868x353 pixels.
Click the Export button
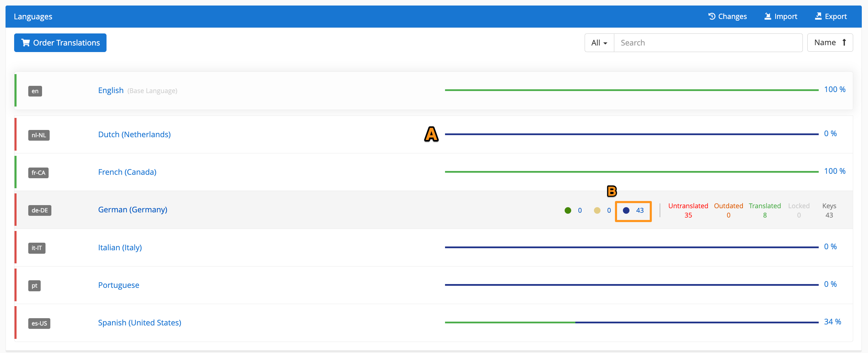point(831,17)
